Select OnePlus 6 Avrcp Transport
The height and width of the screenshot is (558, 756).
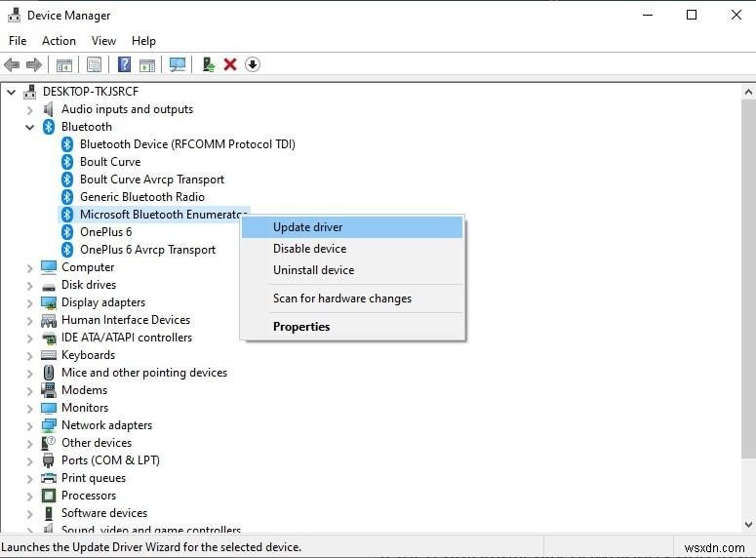point(148,250)
